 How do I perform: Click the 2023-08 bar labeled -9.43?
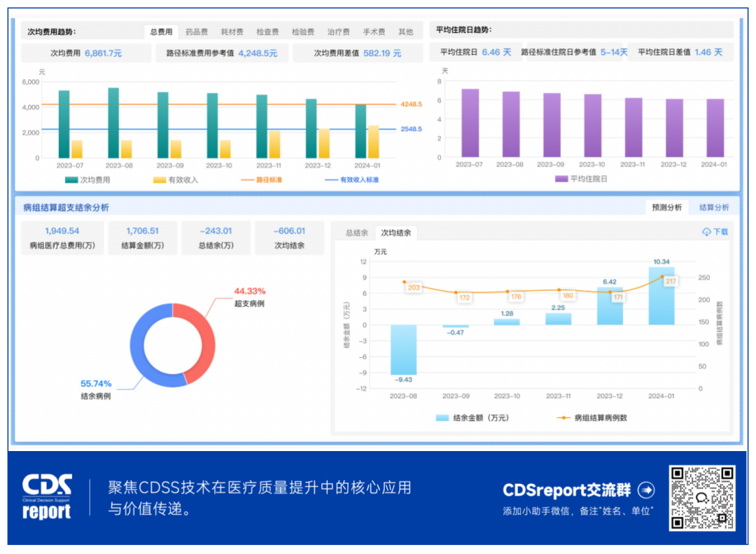point(404,350)
